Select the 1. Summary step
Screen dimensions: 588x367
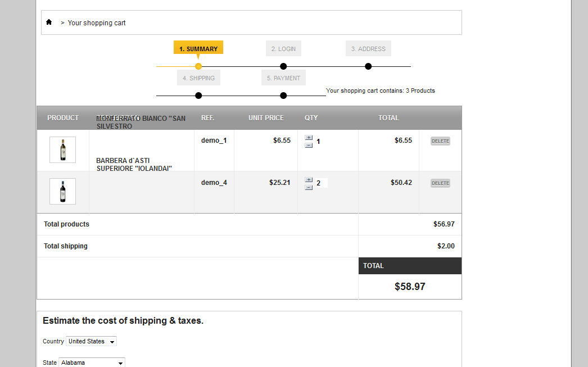pyautogui.click(x=198, y=49)
